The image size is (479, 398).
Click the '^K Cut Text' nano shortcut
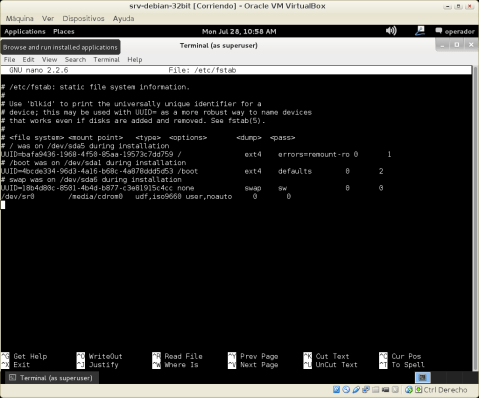pos(327,356)
